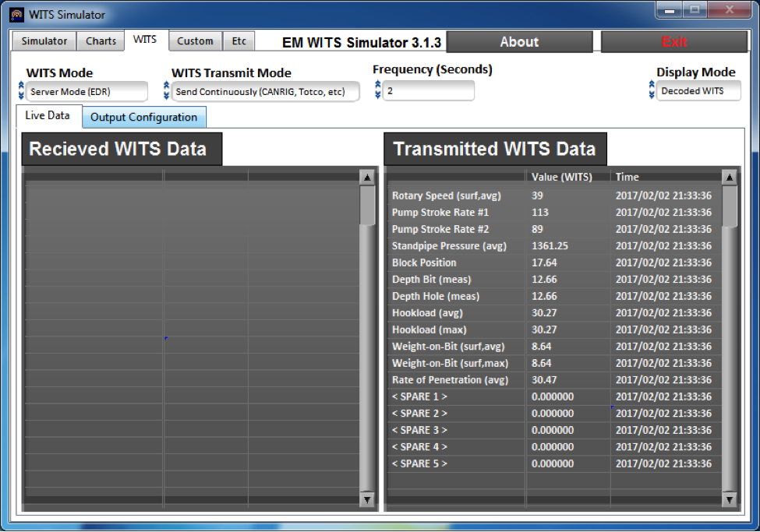Image resolution: width=760 pixels, height=532 pixels.
Task: Switch to the Output Configuration tab
Action: (143, 117)
